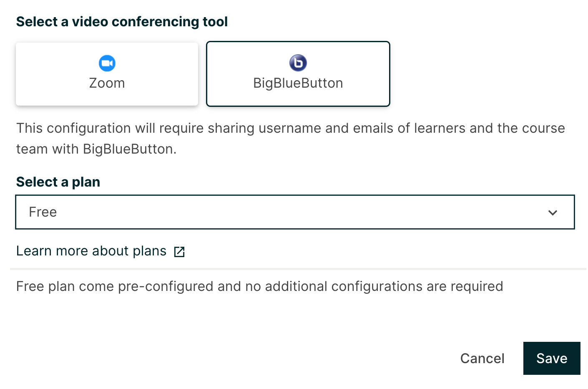Click the "Select a video conferencing tool" heading
The image size is (588, 389).
click(122, 22)
